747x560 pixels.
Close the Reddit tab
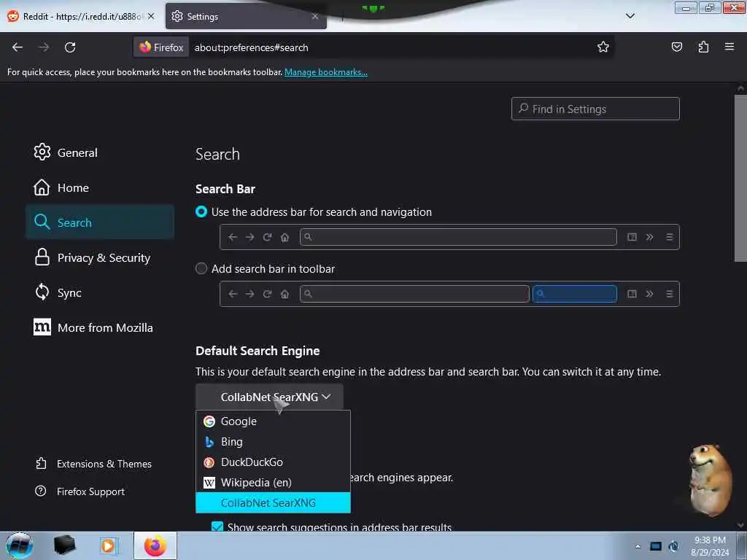(x=151, y=16)
